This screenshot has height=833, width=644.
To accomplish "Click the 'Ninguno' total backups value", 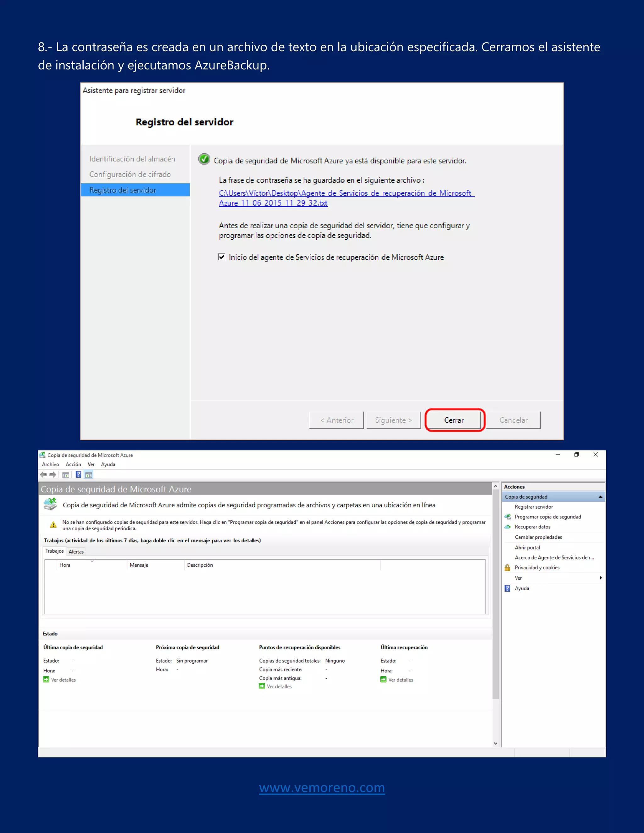I will pyautogui.click(x=335, y=661).
